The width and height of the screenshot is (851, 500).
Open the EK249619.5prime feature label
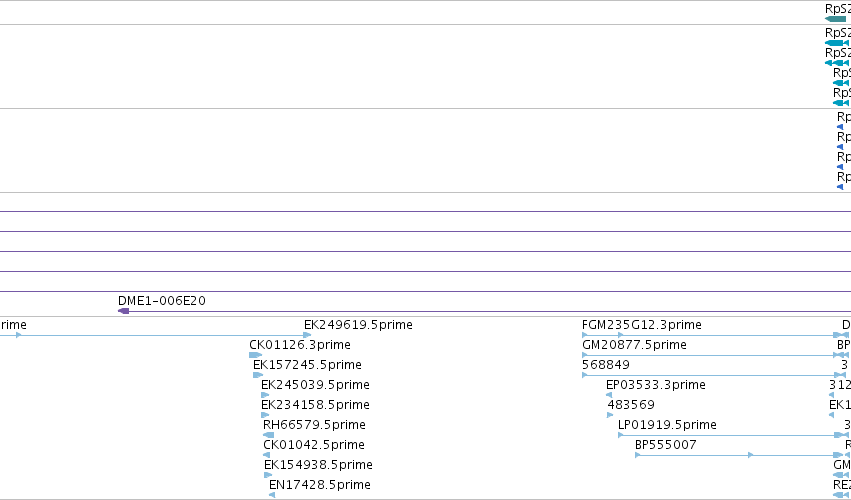pos(358,325)
